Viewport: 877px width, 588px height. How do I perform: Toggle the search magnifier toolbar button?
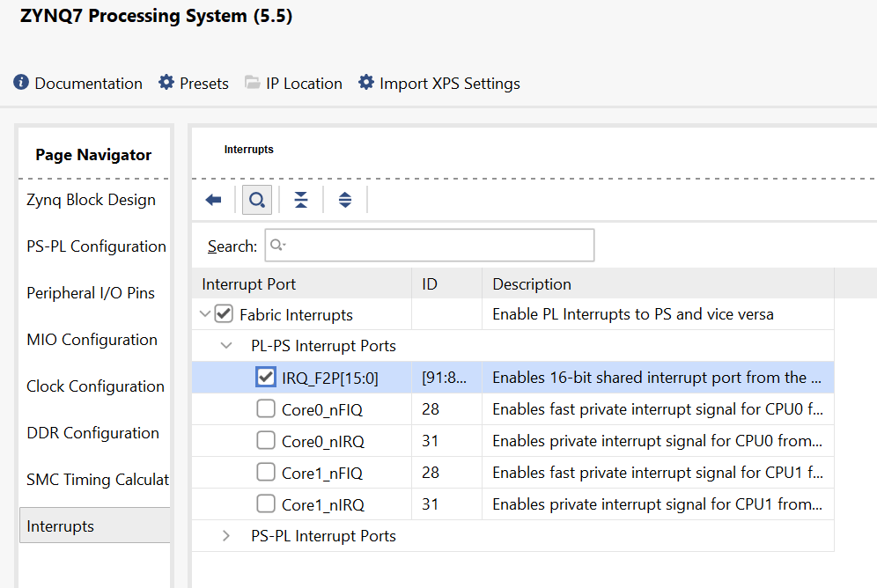tap(257, 200)
